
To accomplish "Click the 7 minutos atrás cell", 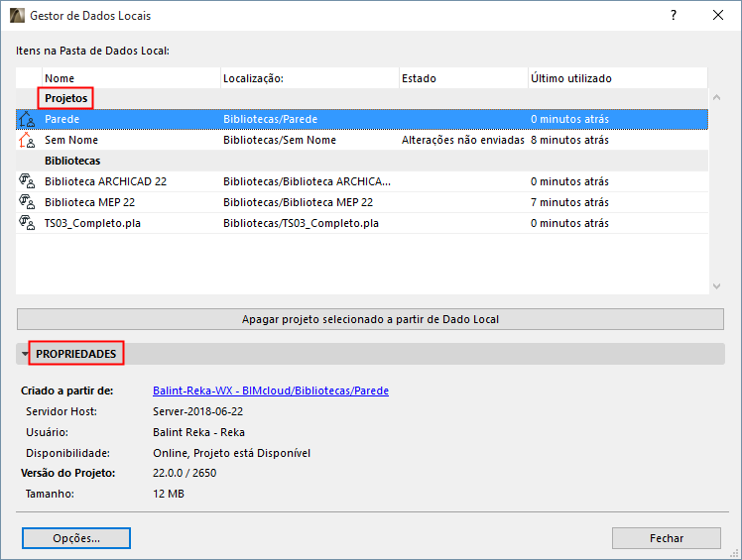I will (x=569, y=202).
